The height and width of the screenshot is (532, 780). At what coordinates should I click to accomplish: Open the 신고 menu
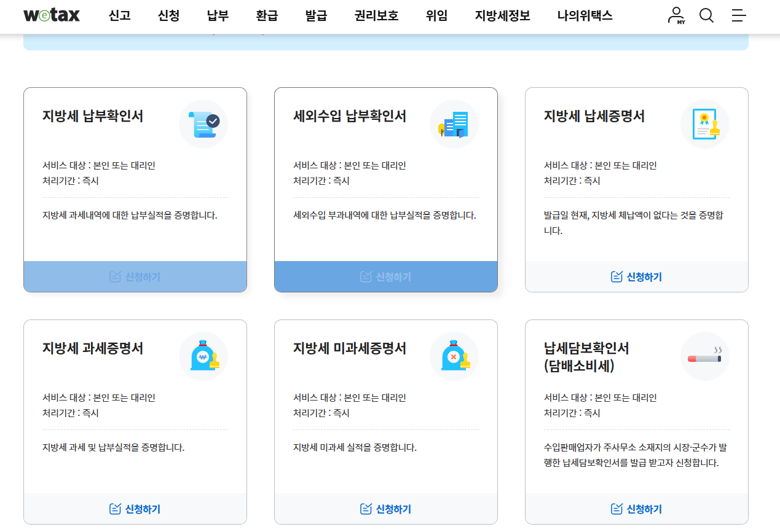(x=120, y=16)
